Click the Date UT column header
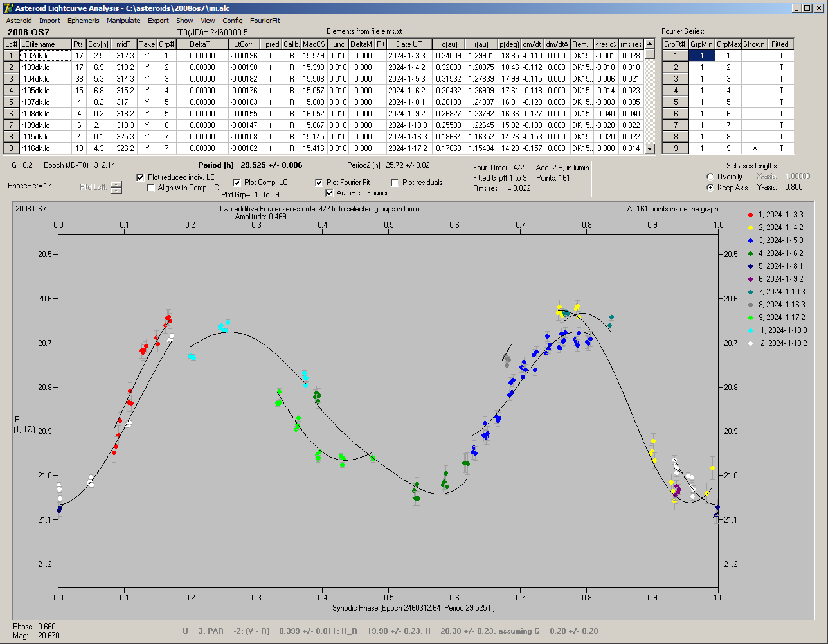This screenshot has height=644, width=828. point(409,44)
